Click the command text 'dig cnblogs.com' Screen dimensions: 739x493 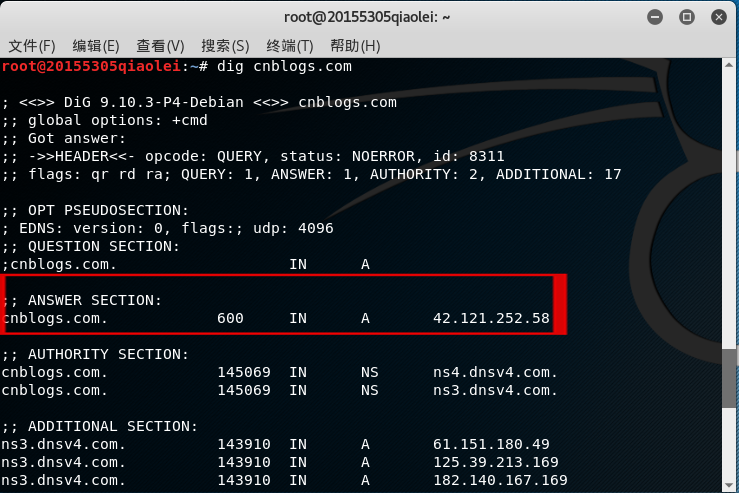point(284,66)
